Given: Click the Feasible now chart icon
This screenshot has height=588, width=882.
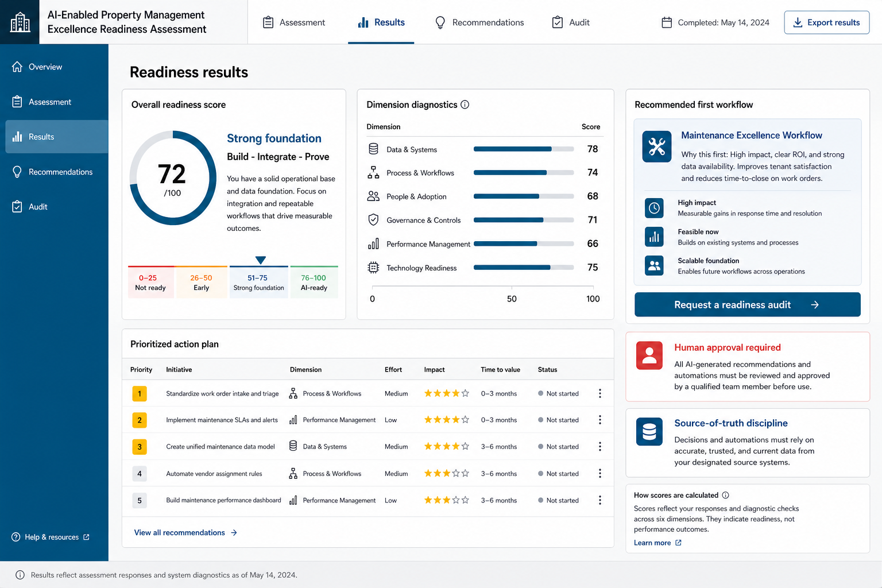Looking at the screenshot, I should (x=654, y=237).
